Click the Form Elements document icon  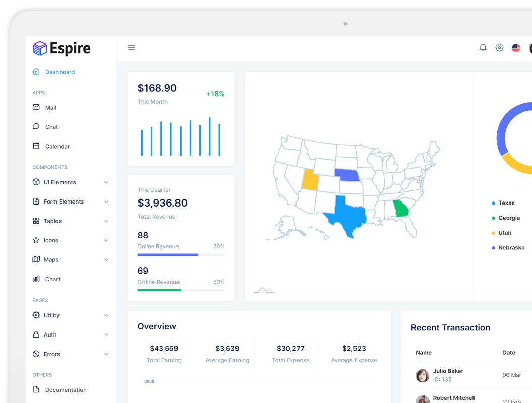coord(36,201)
